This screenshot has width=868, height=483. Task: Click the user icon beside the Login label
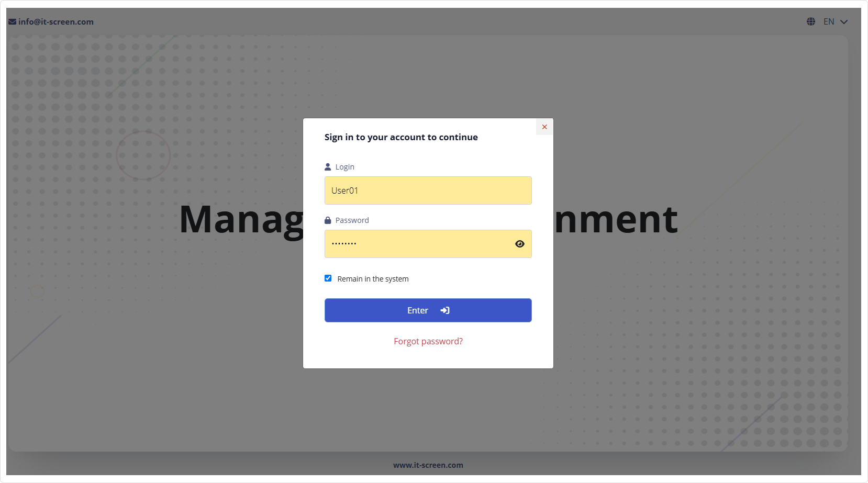tap(328, 166)
